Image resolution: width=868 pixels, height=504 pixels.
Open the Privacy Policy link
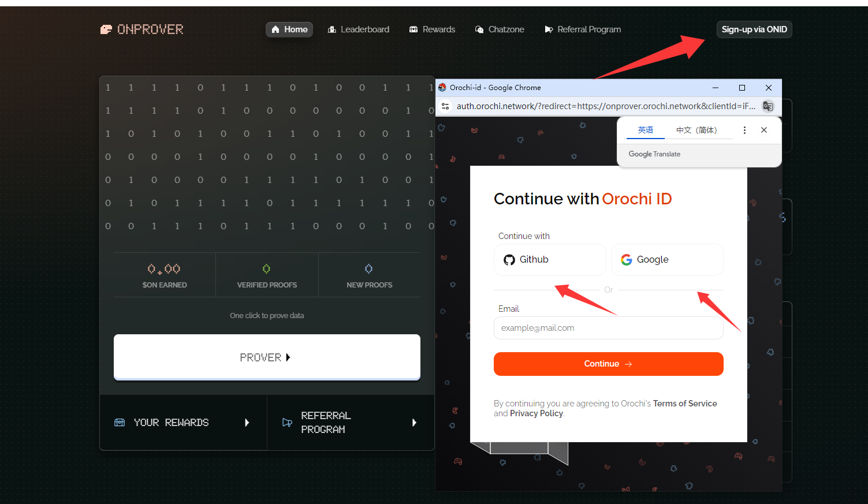coord(536,413)
